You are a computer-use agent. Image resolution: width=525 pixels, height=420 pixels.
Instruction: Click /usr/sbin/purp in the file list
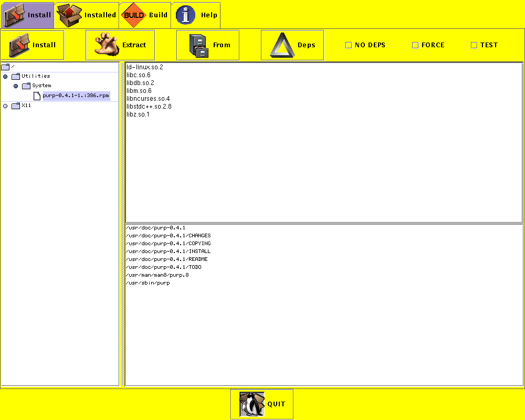[x=148, y=283]
